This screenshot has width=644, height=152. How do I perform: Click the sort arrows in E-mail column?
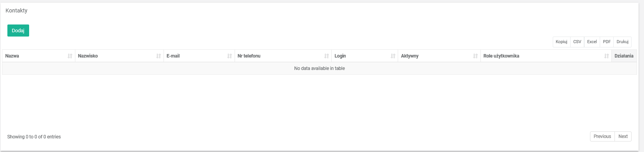coord(230,56)
